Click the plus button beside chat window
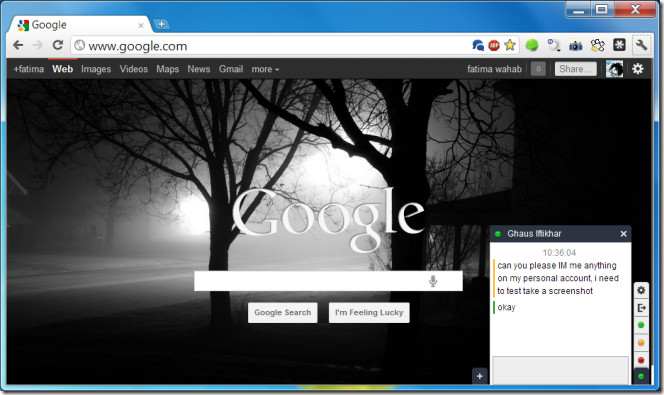The height and width of the screenshot is (395, 664). coord(479,376)
